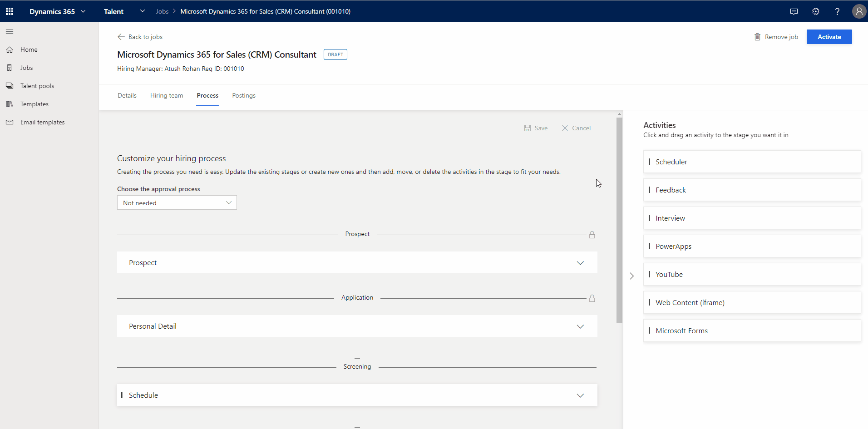Grab the drag handle of the Interview activity

649,218
